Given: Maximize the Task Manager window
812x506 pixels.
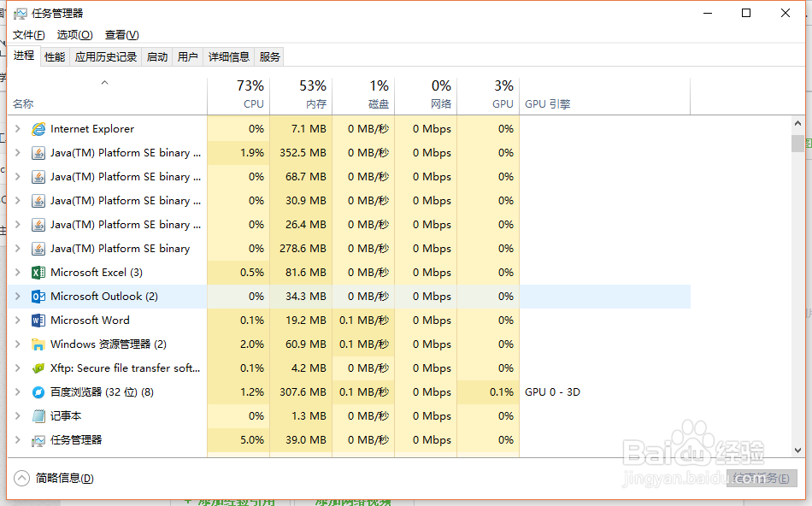Looking at the screenshot, I should [746, 13].
